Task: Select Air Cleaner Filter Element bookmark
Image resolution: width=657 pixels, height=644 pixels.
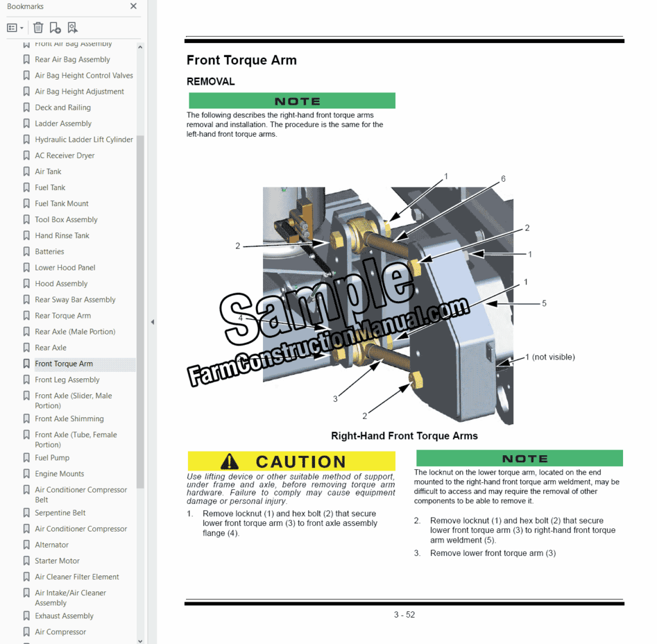Action: coord(77,577)
